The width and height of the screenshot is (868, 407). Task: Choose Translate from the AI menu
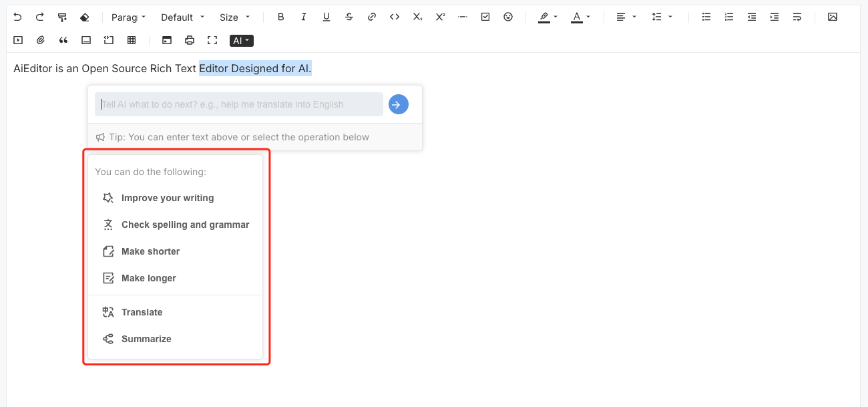click(x=175, y=312)
